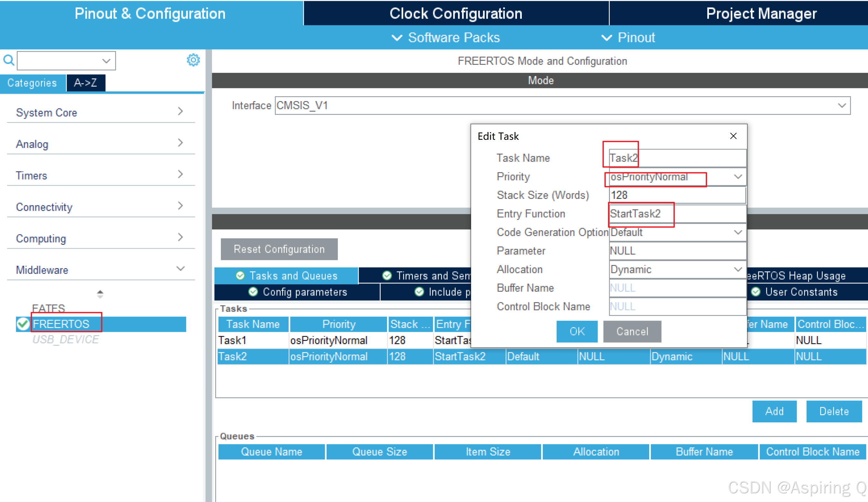Select FREERTOS in the middleware list
The width and height of the screenshot is (868, 502).
point(101,324)
